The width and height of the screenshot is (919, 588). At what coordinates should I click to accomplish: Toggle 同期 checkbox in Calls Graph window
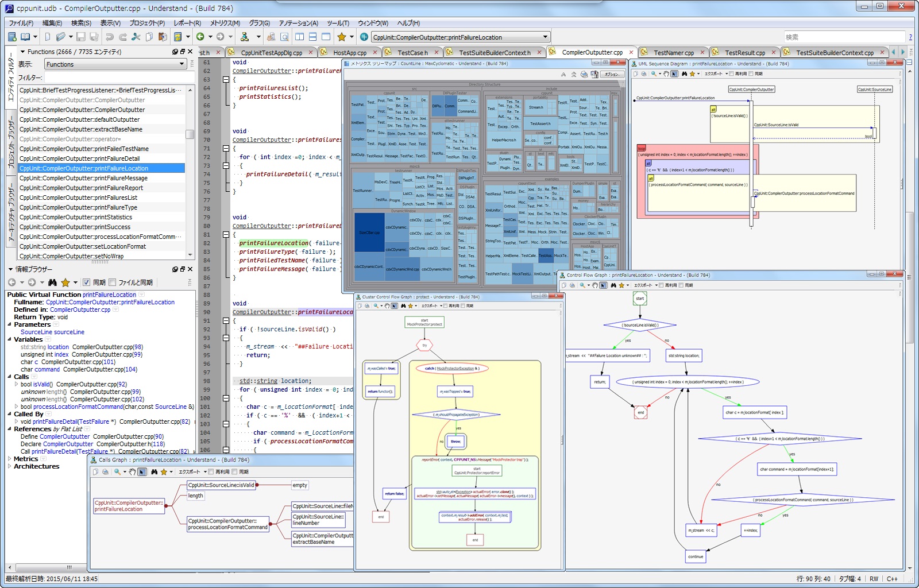[x=234, y=472]
